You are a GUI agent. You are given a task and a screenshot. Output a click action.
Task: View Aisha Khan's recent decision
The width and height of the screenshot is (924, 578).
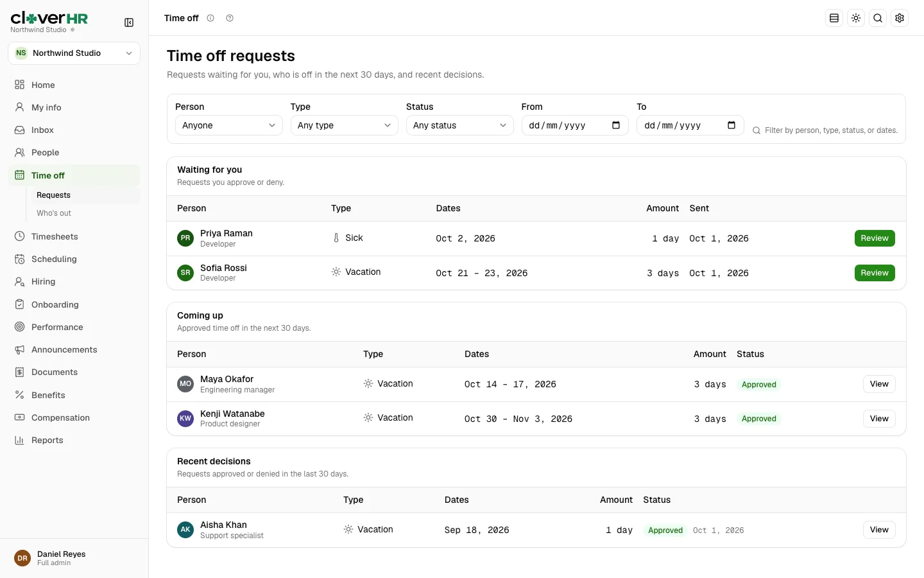pos(879,530)
